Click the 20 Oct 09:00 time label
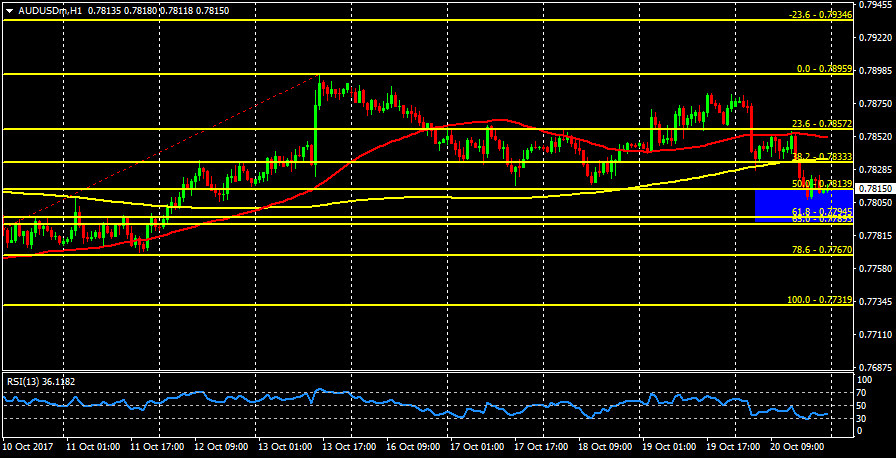The width and height of the screenshot is (896, 458). 796,447
